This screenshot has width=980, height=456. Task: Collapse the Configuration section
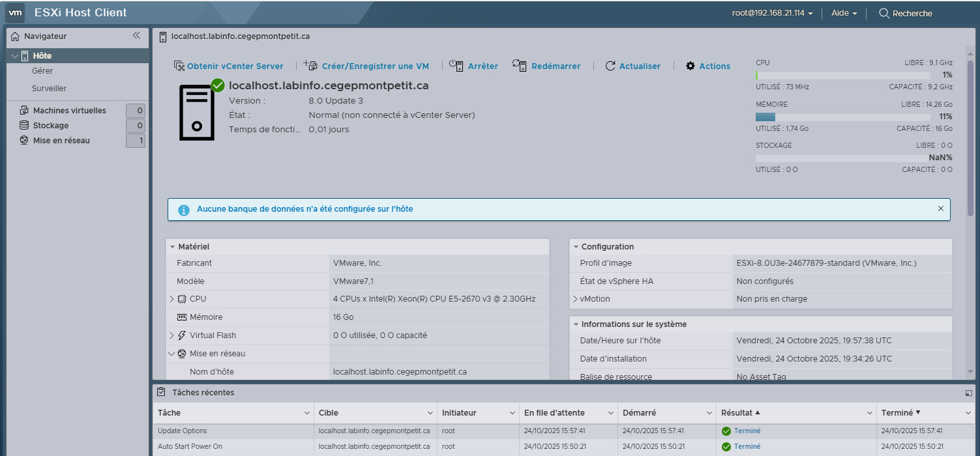pos(574,246)
